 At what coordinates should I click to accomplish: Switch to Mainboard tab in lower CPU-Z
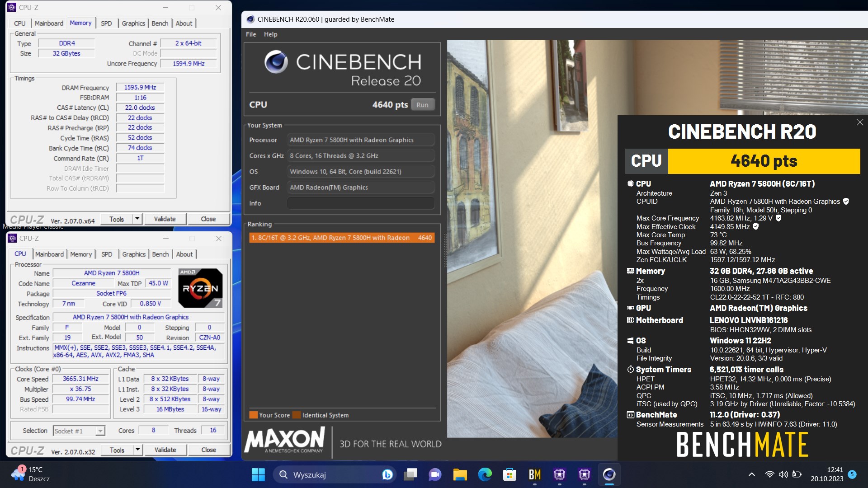49,254
